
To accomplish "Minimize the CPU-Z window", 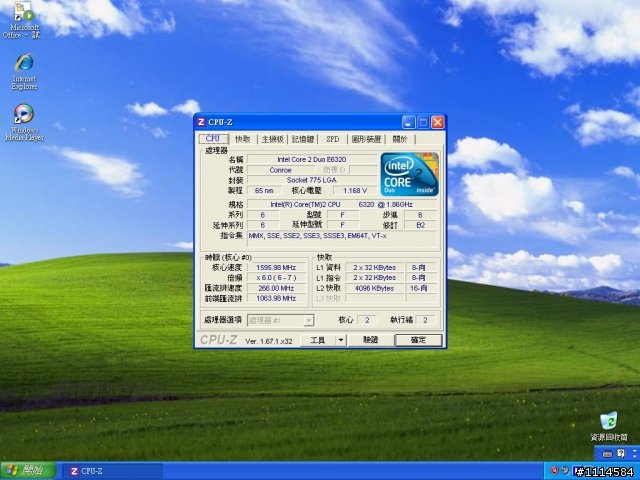I will [409, 122].
